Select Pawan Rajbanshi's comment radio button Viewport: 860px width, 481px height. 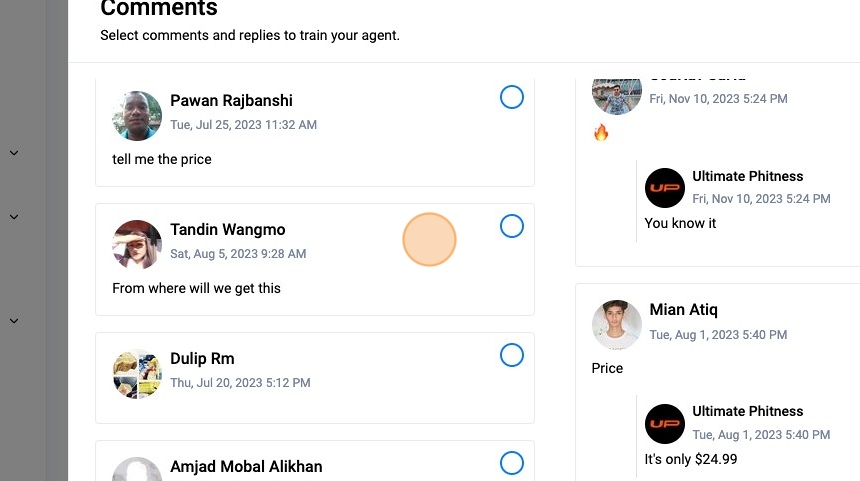(x=511, y=97)
